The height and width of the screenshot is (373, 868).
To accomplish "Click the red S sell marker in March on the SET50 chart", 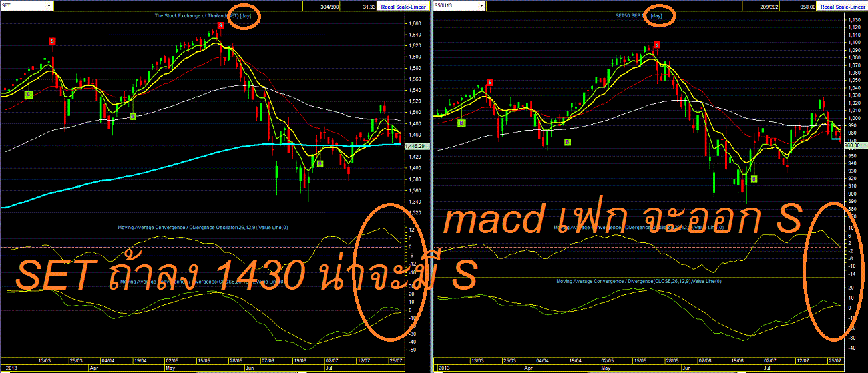I will coord(490,82).
